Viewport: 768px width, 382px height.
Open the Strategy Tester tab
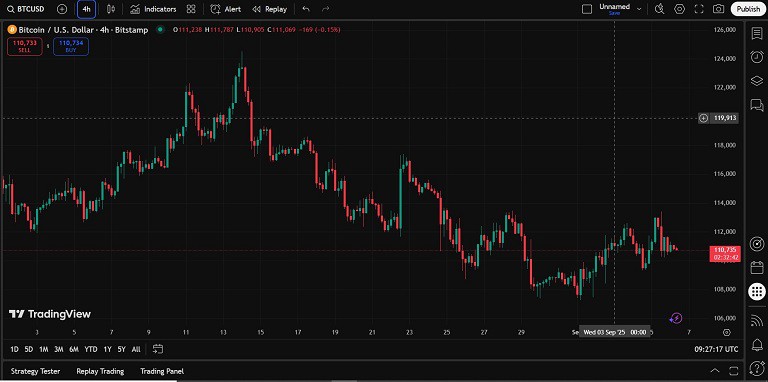pos(35,371)
